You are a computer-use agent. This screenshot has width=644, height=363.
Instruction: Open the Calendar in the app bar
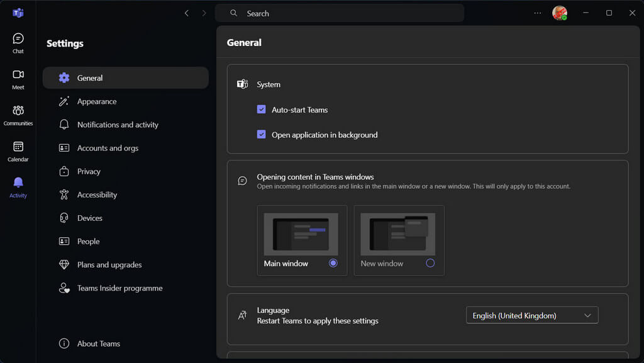coord(18,152)
